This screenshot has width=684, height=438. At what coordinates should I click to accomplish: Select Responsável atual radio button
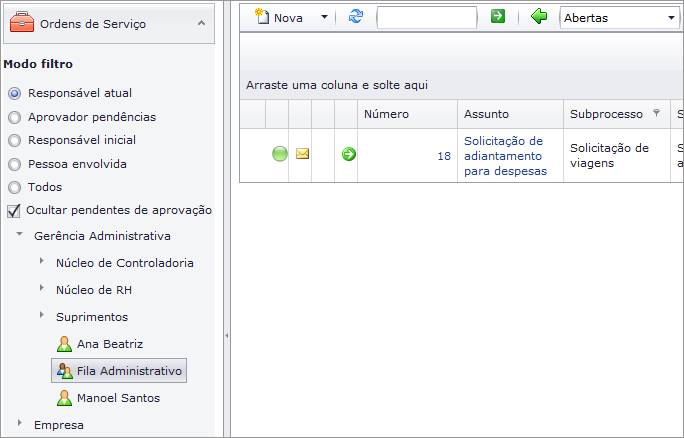coord(14,93)
